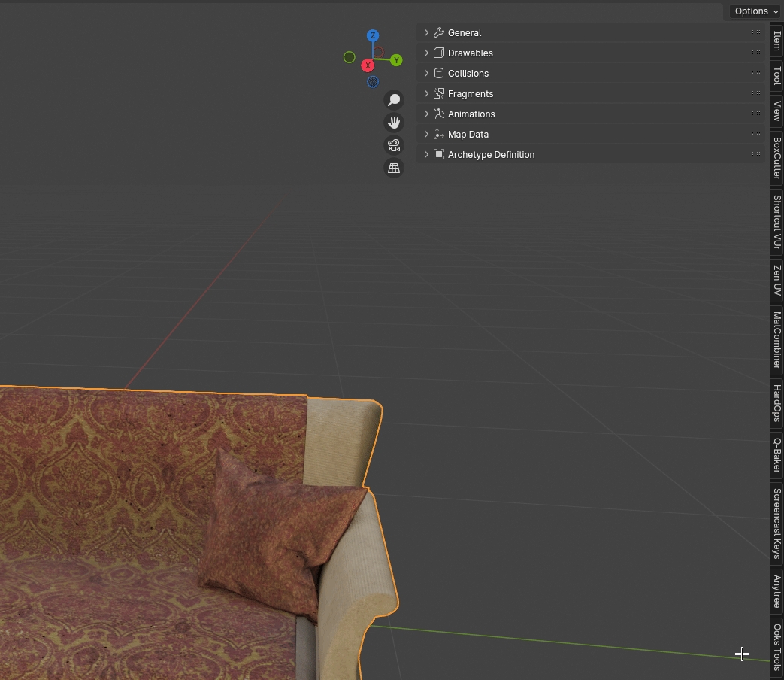Expand the Collisions panel chevron

426,73
